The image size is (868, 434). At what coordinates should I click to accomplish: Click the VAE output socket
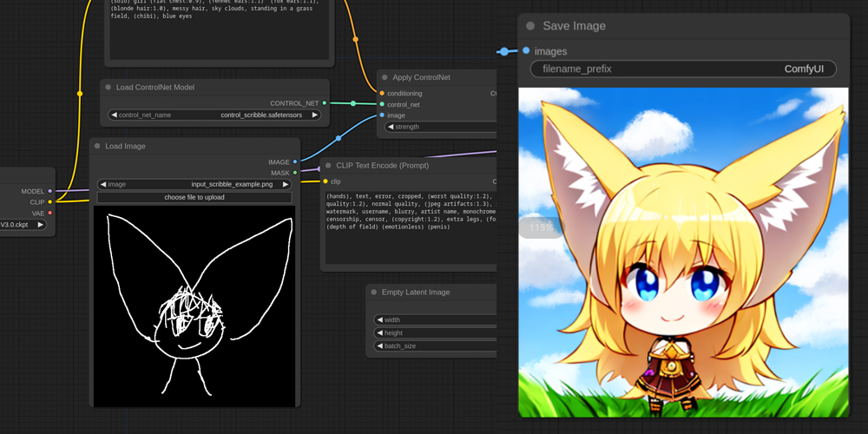[x=49, y=214]
